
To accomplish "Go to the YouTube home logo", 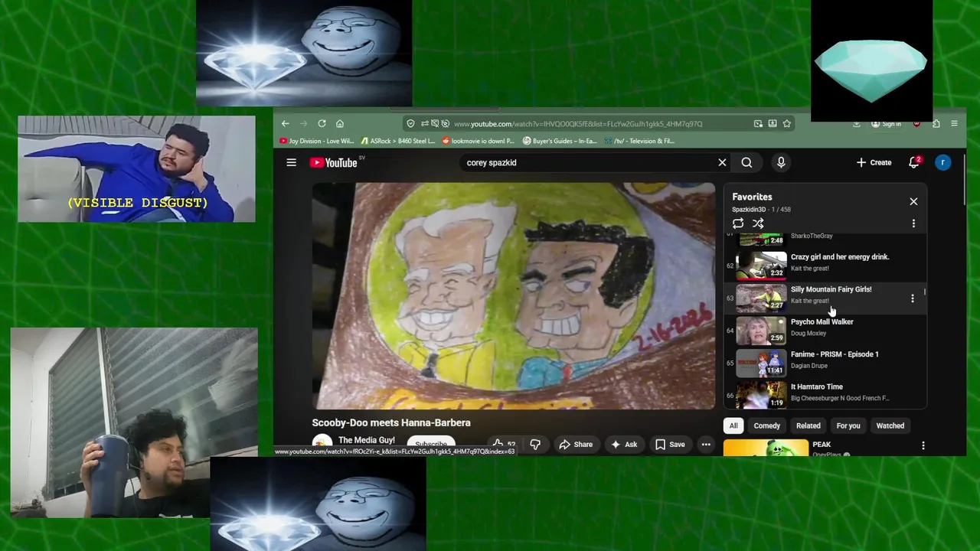I will [334, 162].
